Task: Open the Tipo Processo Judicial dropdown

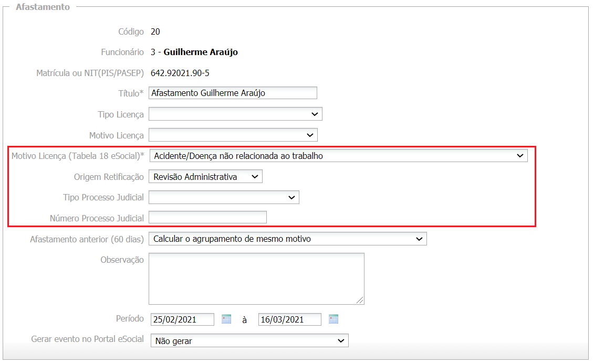Action: [224, 197]
